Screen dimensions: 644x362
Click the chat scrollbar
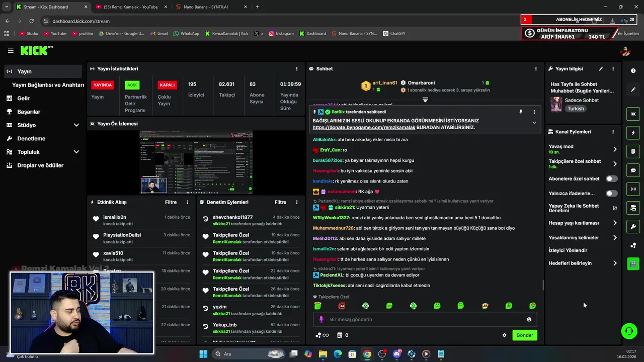(543, 285)
